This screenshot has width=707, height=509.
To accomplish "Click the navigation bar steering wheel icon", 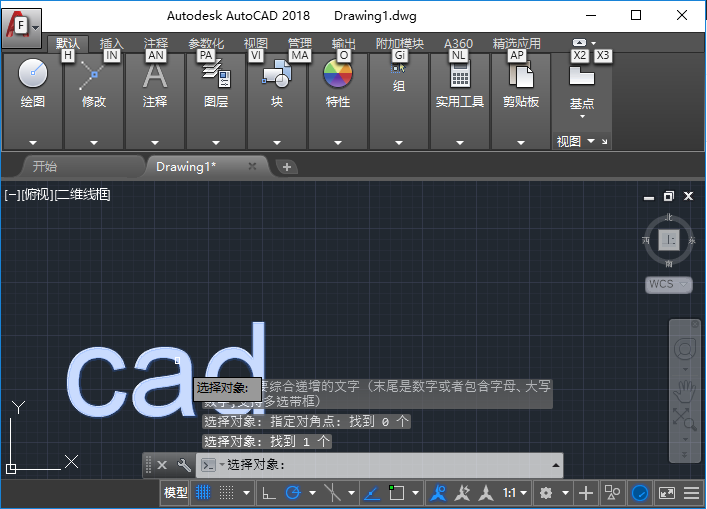I will [x=684, y=349].
